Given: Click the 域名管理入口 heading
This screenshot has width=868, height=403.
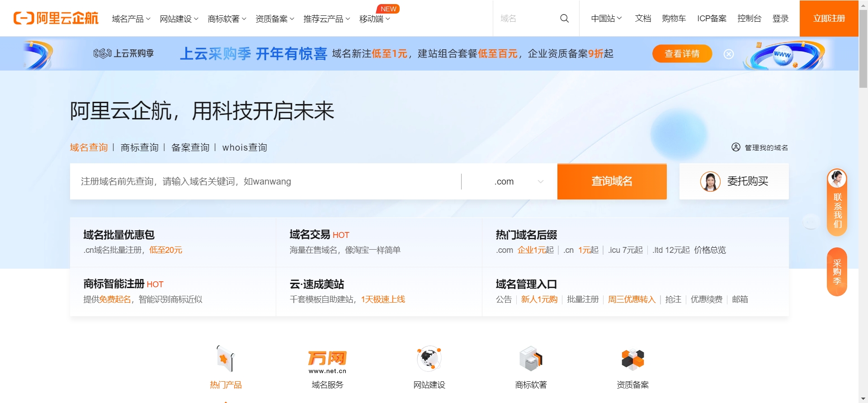Looking at the screenshot, I should pyautogui.click(x=526, y=284).
